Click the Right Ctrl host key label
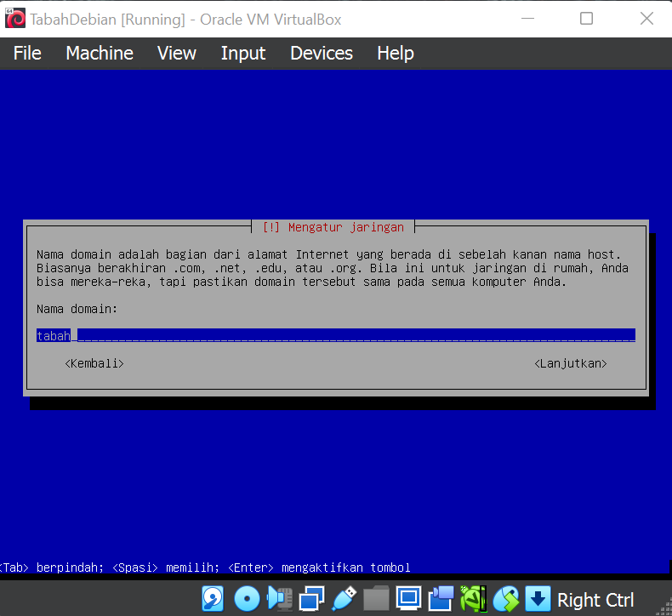 click(x=595, y=600)
